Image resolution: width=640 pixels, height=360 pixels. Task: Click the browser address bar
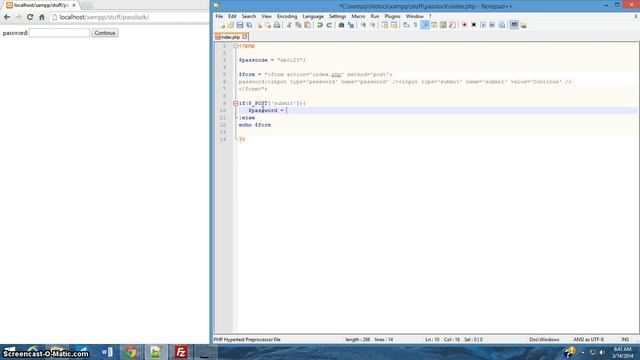130,17
